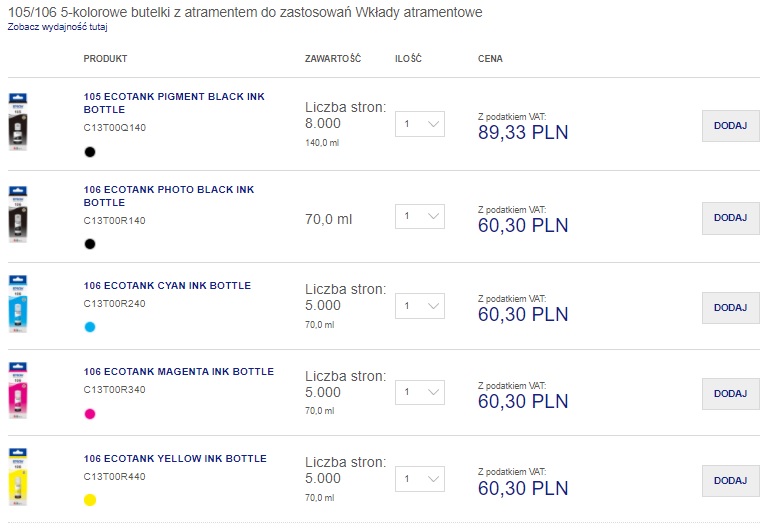Expand quantity selector for cyan ink bottle

click(420, 306)
